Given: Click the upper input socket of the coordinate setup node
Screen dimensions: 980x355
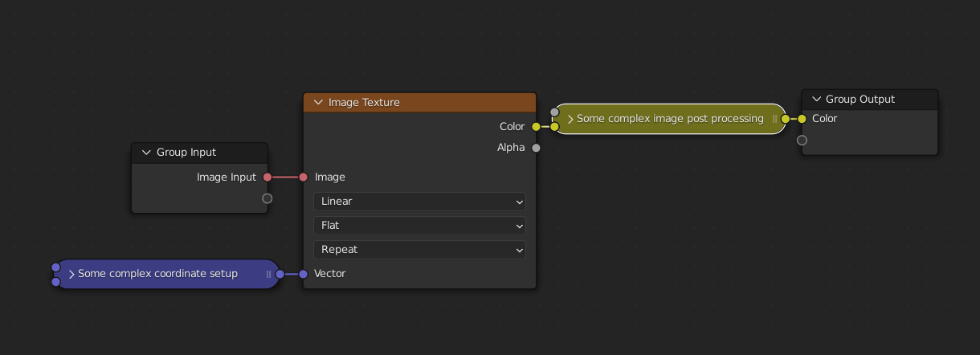Looking at the screenshot, I should click(x=55, y=267).
